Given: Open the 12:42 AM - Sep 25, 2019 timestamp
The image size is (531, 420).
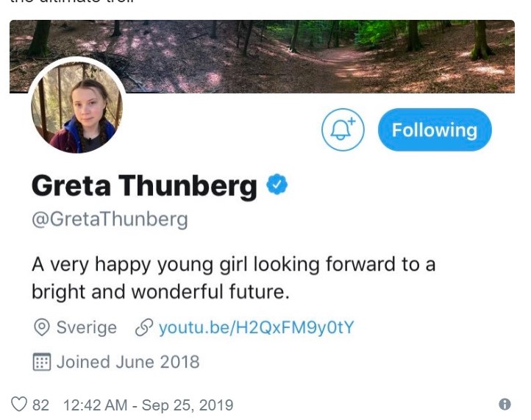Looking at the screenshot, I should click(x=149, y=405).
